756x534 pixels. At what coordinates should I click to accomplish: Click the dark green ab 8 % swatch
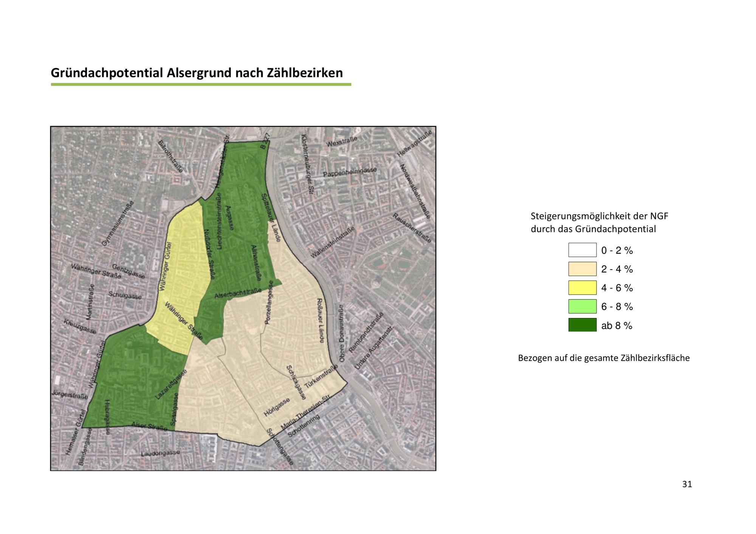point(582,325)
